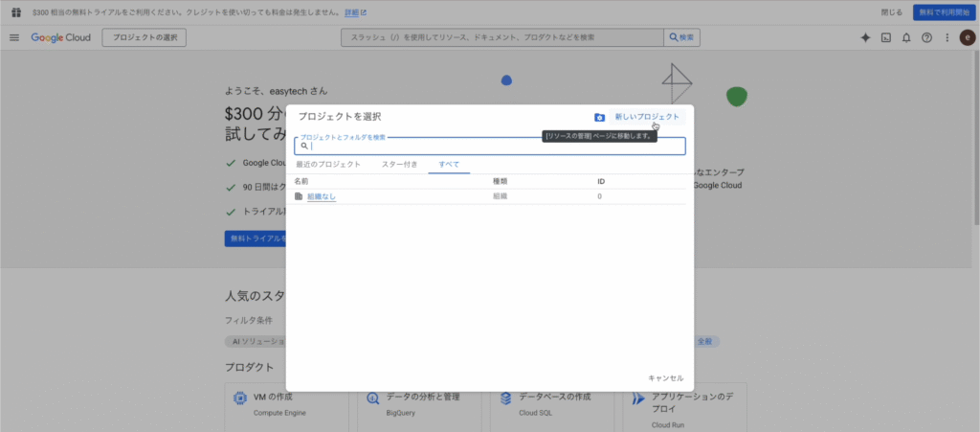The height and width of the screenshot is (432, 980).
Task: Click the 名前 column header
Action: (x=301, y=181)
